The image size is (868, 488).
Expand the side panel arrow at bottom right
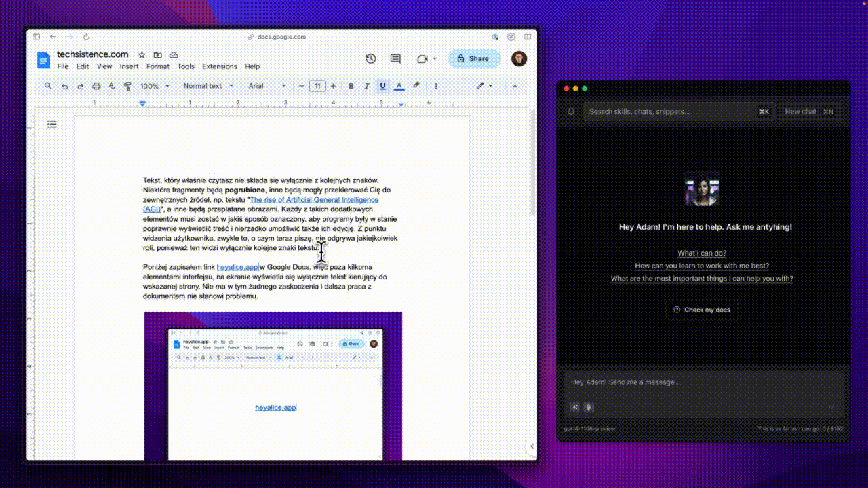[x=532, y=447]
